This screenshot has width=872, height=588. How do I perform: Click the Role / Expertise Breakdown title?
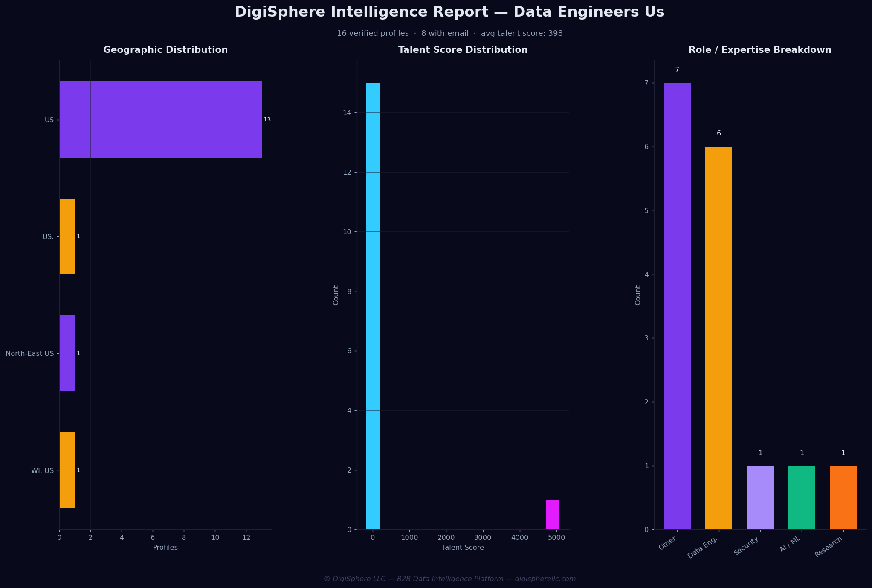[x=760, y=50]
